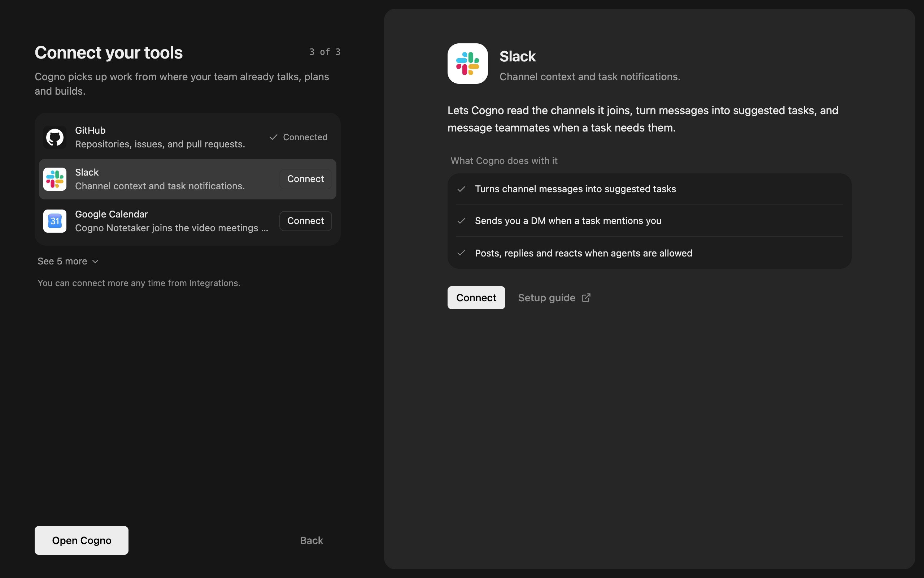The width and height of the screenshot is (924, 578).
Task: Click the Slack logo in the tools list
Action: pos(55,179)
